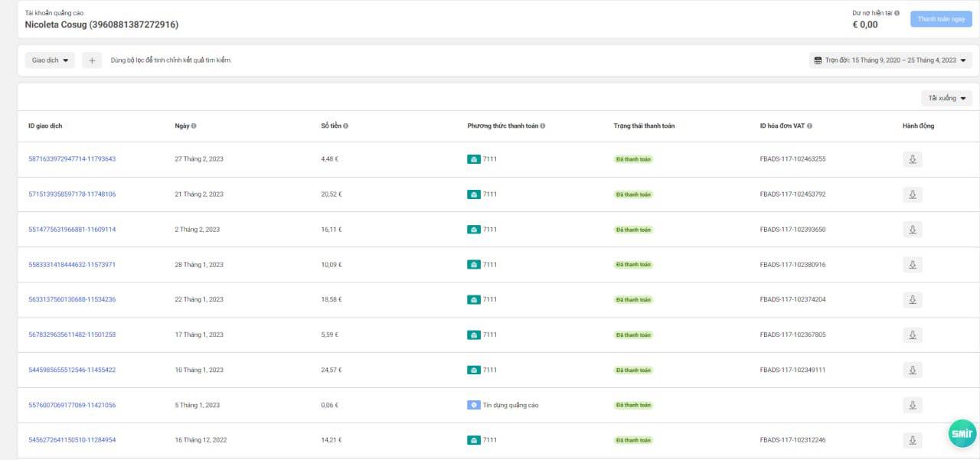
Task: Open the Tải xuống dropdown menu
Action: pos(946,98)
